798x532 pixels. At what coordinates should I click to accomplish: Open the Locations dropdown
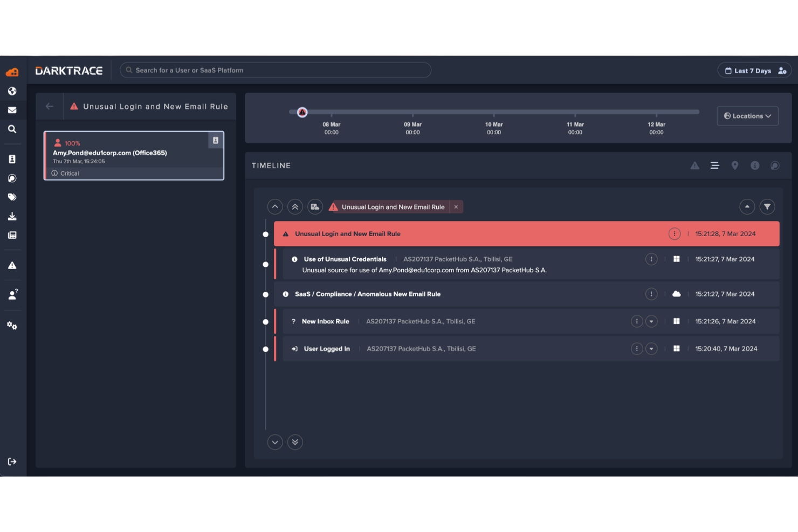(x=747, y=116)
